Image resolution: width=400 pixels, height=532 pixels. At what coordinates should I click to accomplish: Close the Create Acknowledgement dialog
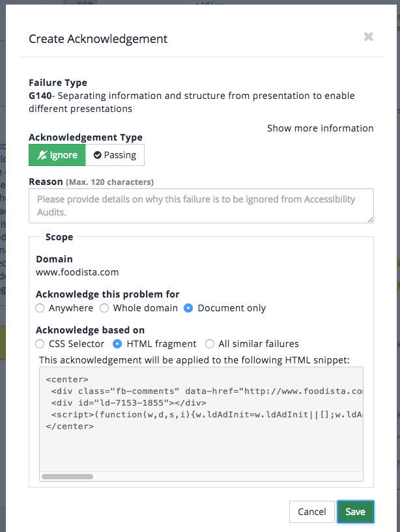pos(368,37)
